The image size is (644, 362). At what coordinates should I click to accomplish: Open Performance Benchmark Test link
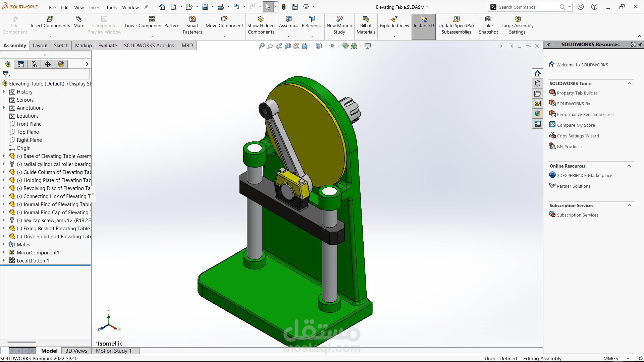(585, 115)
